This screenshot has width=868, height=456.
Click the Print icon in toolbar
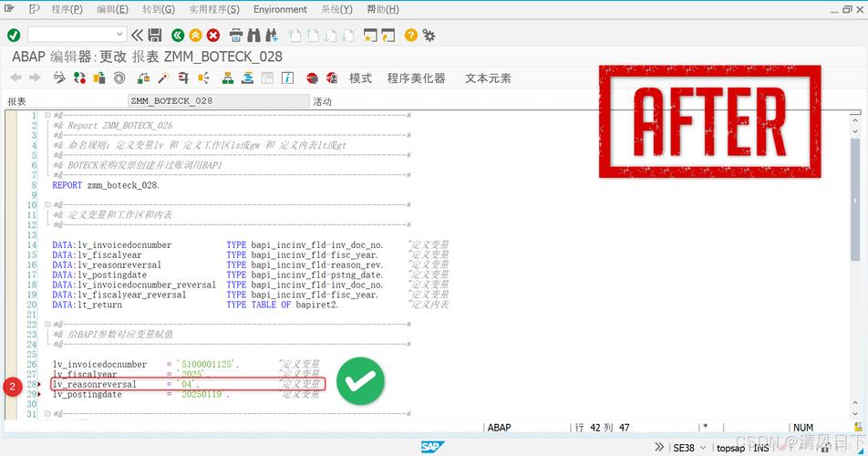click(236, 36)
